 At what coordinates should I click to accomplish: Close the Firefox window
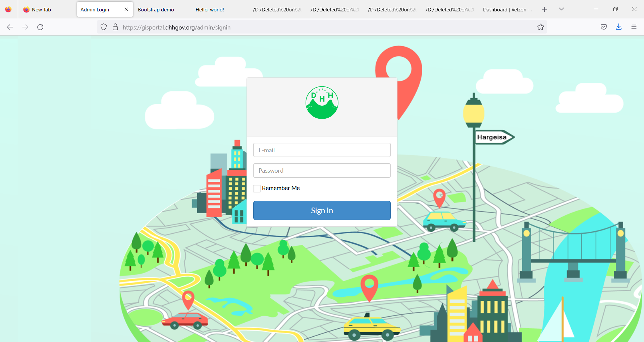pyautogui.click(x=634, y=9)
